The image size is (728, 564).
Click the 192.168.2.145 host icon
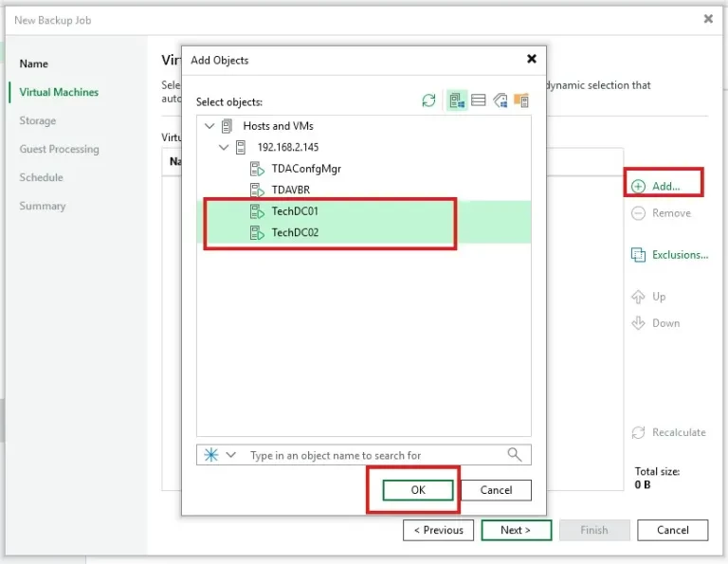(241, 147)
